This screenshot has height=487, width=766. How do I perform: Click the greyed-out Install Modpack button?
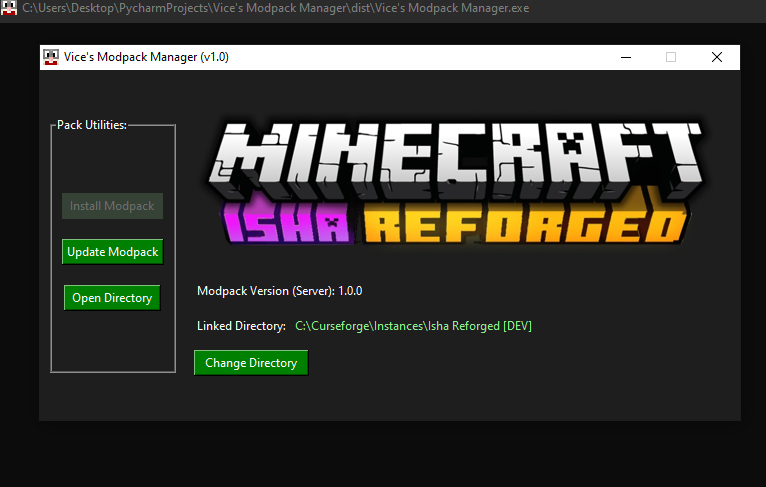pos(112,206)
